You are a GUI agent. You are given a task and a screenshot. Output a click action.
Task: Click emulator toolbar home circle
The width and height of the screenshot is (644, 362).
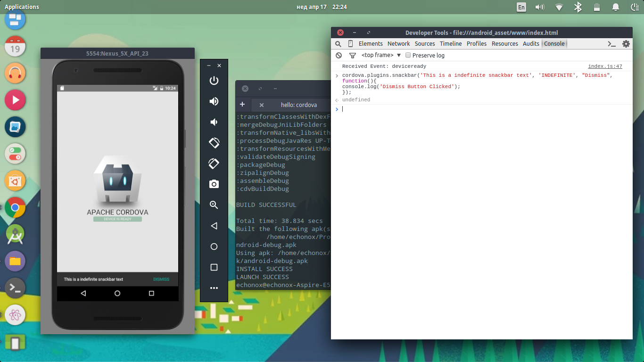pos(214,247)
